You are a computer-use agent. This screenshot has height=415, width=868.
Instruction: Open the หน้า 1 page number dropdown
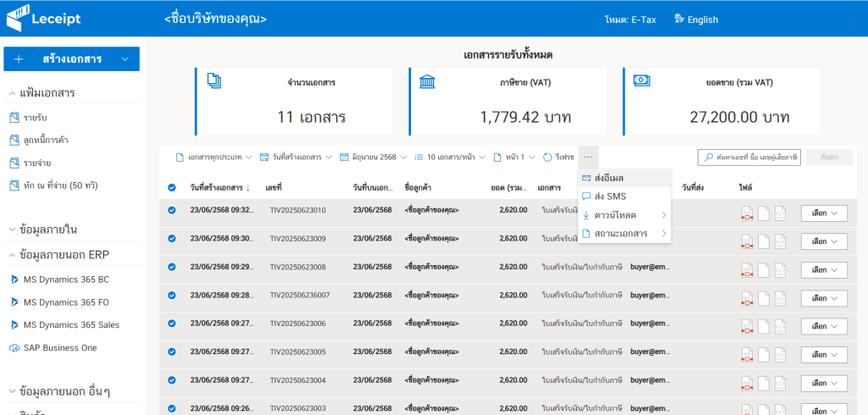point(515,158)
